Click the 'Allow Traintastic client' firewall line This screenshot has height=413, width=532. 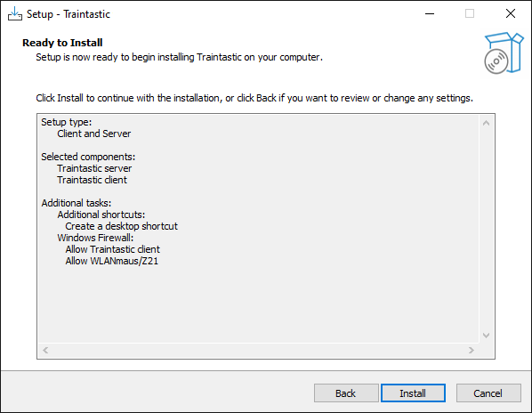(112, 249)
